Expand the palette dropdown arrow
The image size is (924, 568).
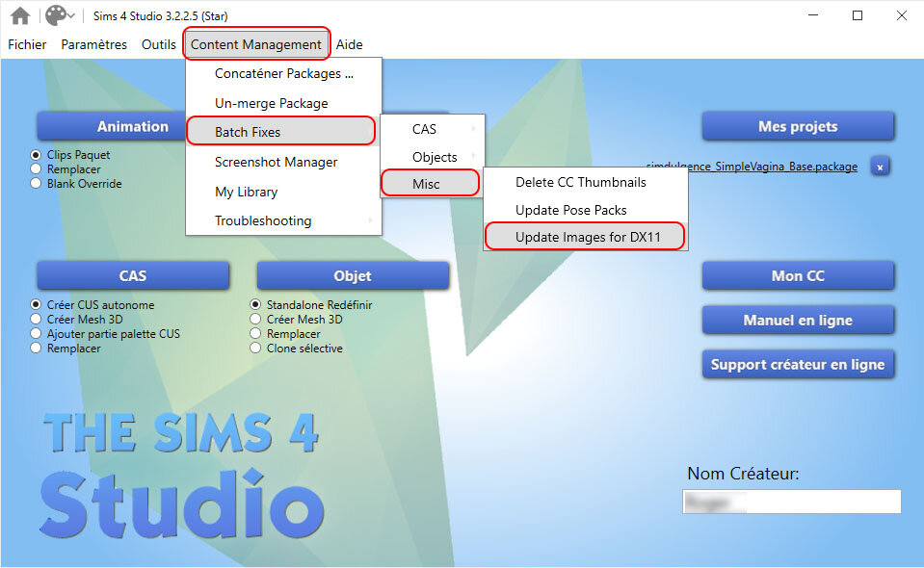pyautogui.click(x=71, y=16)
